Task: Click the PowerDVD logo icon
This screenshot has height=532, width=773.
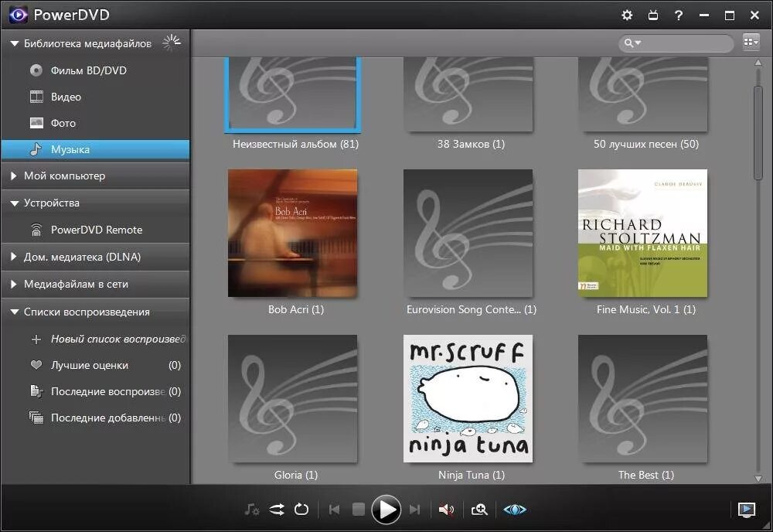Action: pyautogui.click(x=19, y=15)
